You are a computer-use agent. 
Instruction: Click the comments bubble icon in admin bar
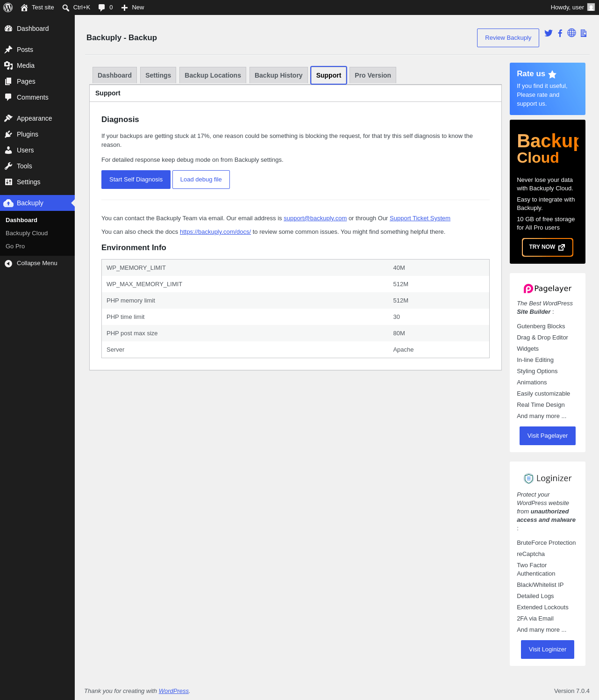pyautogui.click(x=102, y=7)
